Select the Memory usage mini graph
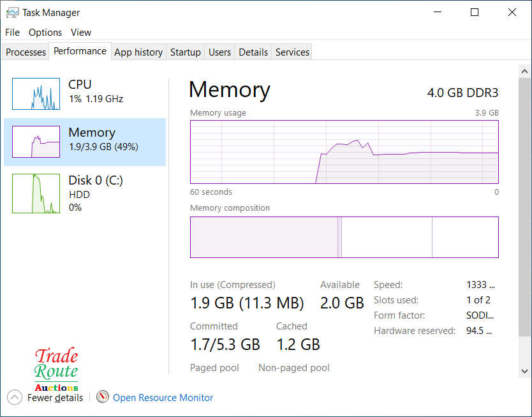Image resolution: width=532 pixels, height=417 pixels. click(x=36, y=142)
